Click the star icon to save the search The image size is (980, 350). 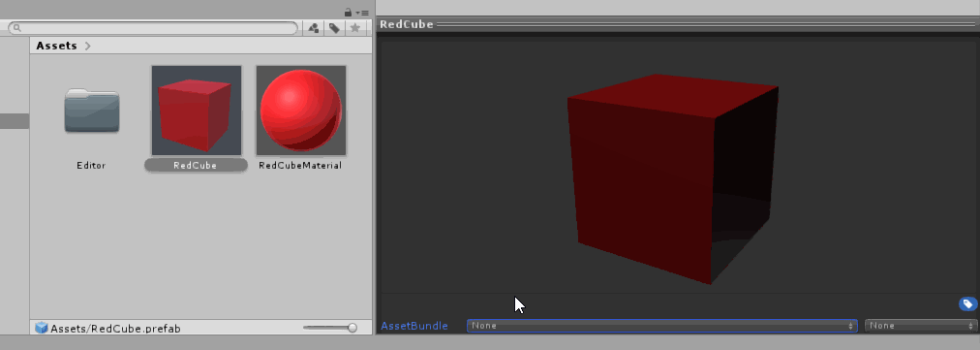coord(355,27)
